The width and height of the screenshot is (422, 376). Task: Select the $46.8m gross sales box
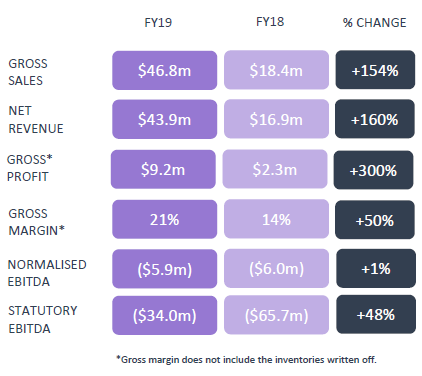(x=165, y=70)
